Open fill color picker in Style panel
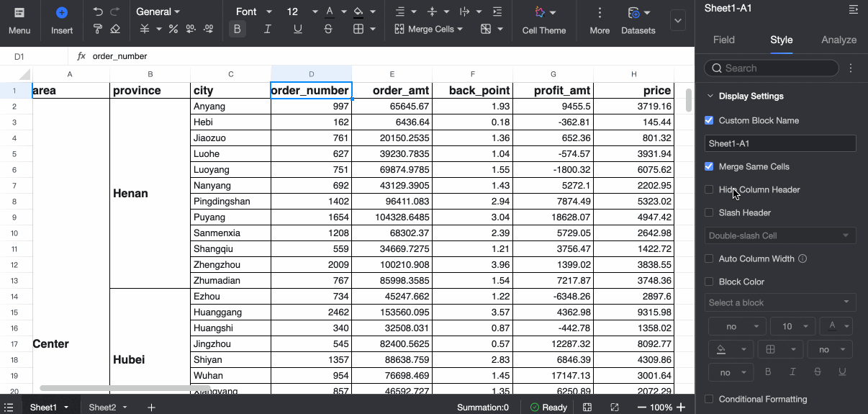Screen dimensions: 868x414 pyautogui.click(x=731, y=350)
